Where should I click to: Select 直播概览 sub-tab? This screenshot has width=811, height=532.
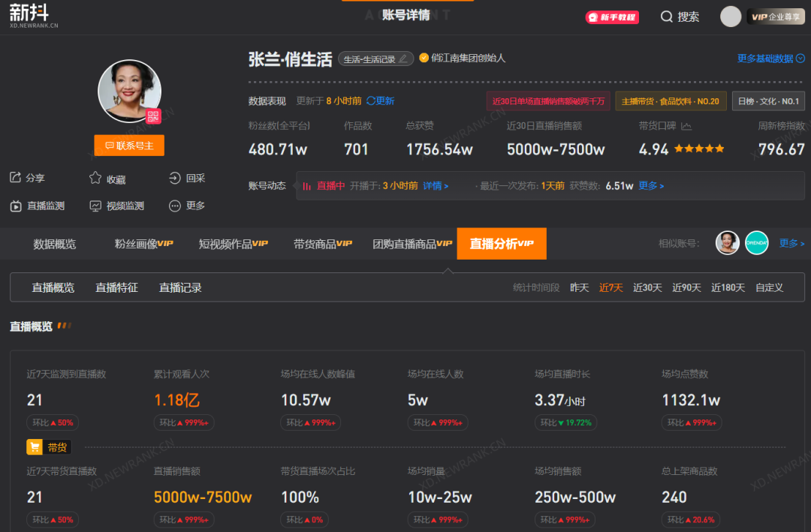(x=53, y=287)
